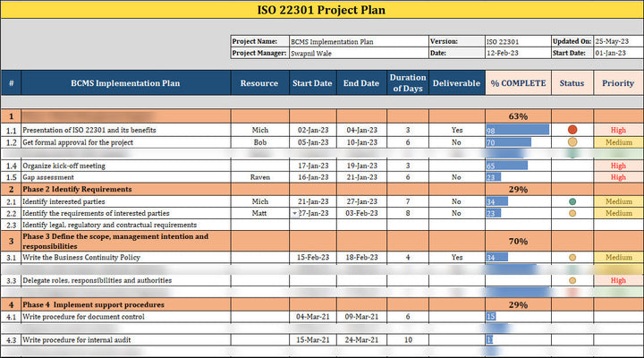Select High priority cell for Gap assessment
Image resolution: width=644 pixels, height=358 pixels.
click(618, 177)
